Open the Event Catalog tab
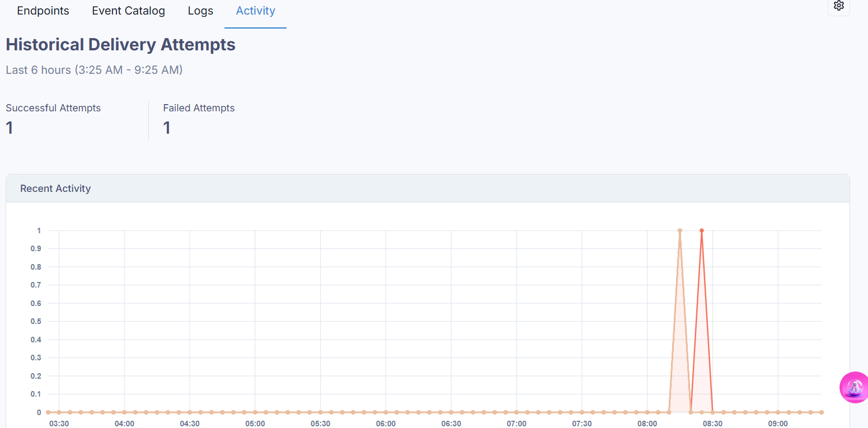The image size is (868, 428). (x=129, y=11)
